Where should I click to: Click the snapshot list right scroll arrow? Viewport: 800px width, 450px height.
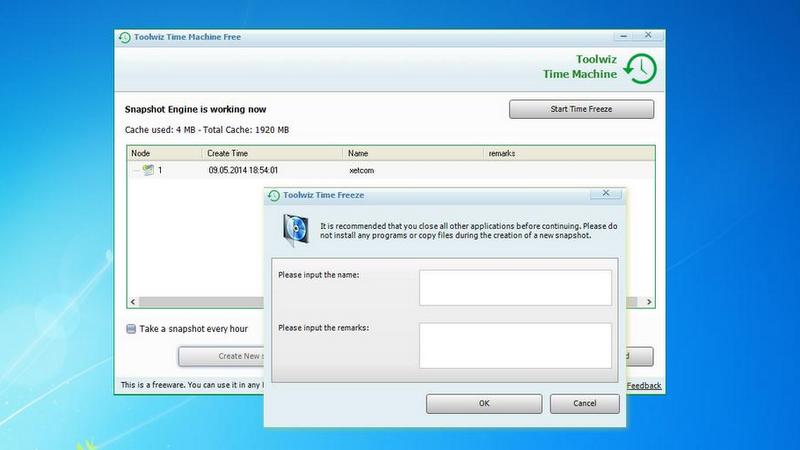pos(649,302)
